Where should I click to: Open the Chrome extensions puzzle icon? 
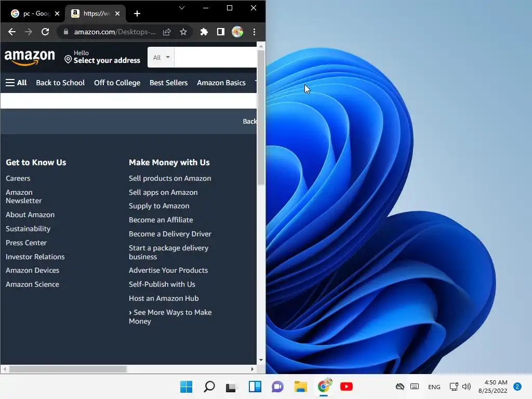click(204, 32)
